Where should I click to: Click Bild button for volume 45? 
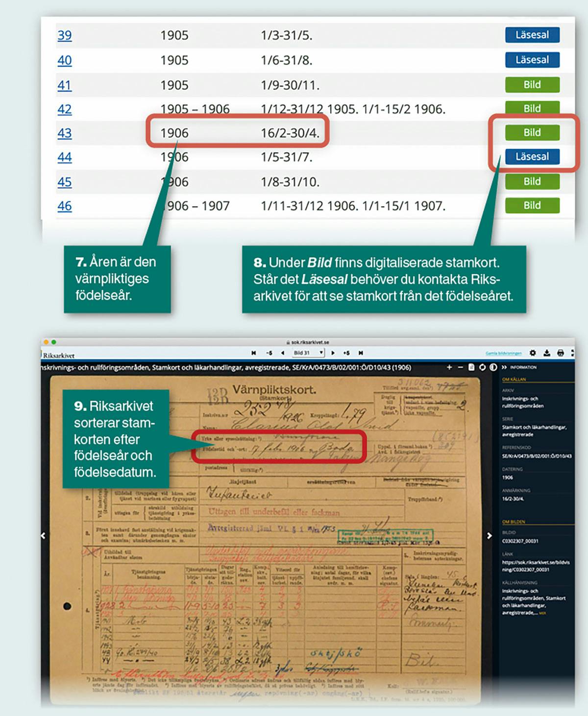[532, 181]
